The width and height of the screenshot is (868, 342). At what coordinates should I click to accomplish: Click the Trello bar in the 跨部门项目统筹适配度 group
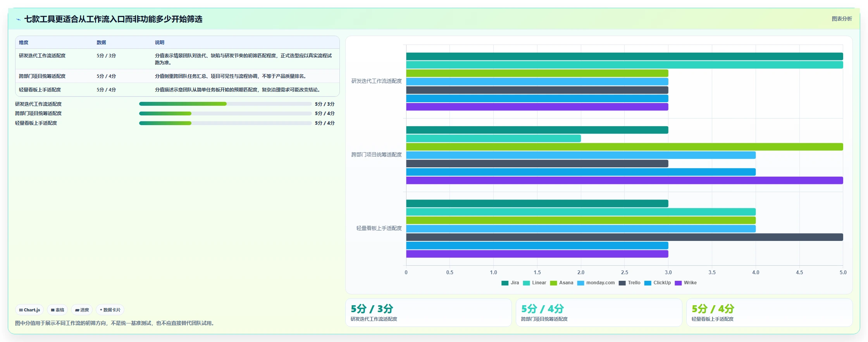coord(537,163)
